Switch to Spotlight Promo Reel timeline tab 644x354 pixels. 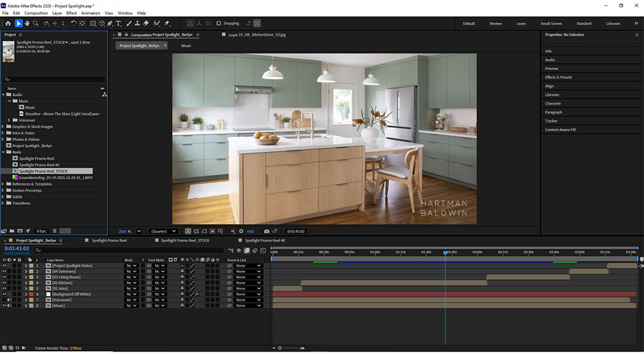tap(109, 241)
